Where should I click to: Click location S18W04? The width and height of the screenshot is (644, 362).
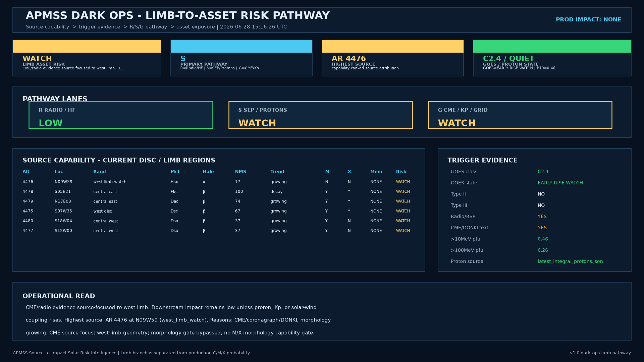coord(63,221)
